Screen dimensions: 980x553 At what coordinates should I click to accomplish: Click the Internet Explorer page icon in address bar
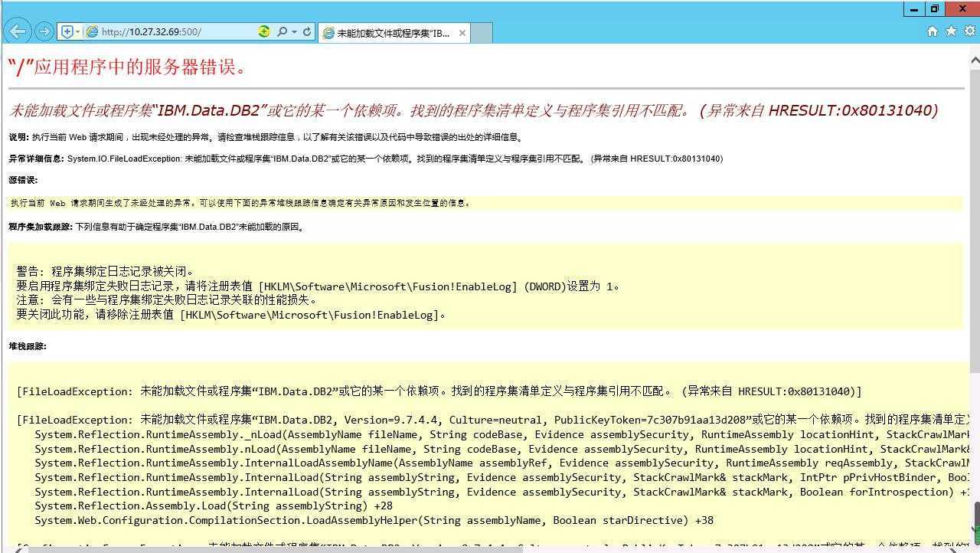[x=92, y=31]
